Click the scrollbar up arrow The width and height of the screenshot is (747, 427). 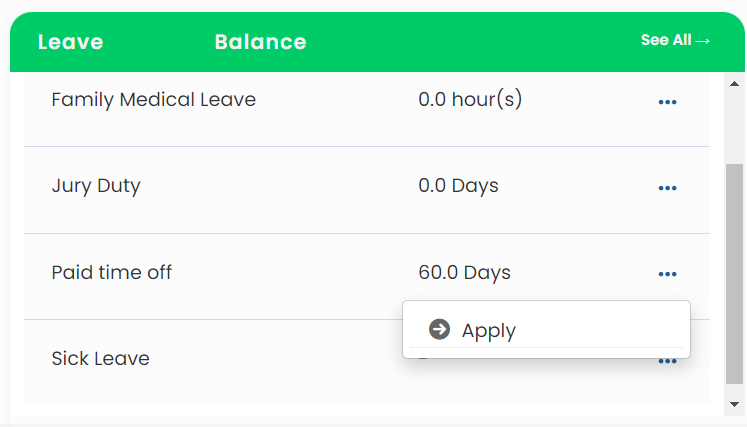click(x=734, y=84)
